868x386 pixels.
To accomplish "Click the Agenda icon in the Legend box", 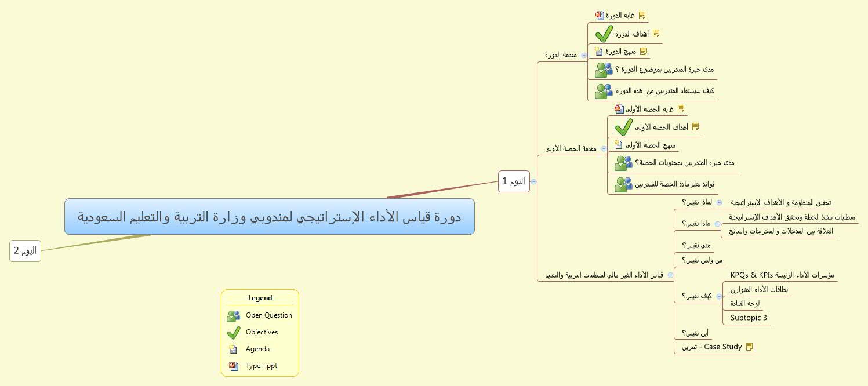I will point(234,349).
